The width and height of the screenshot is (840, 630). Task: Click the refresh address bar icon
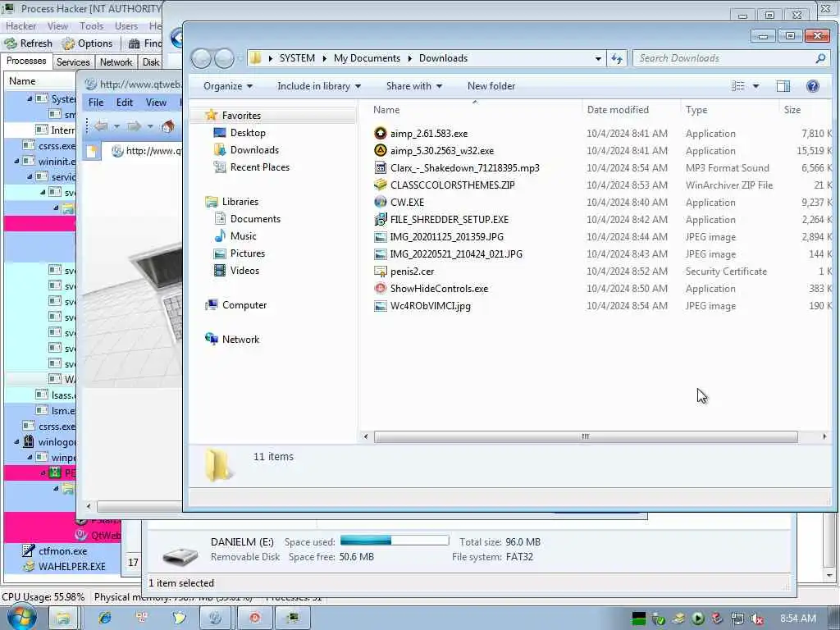pos(617,58)
